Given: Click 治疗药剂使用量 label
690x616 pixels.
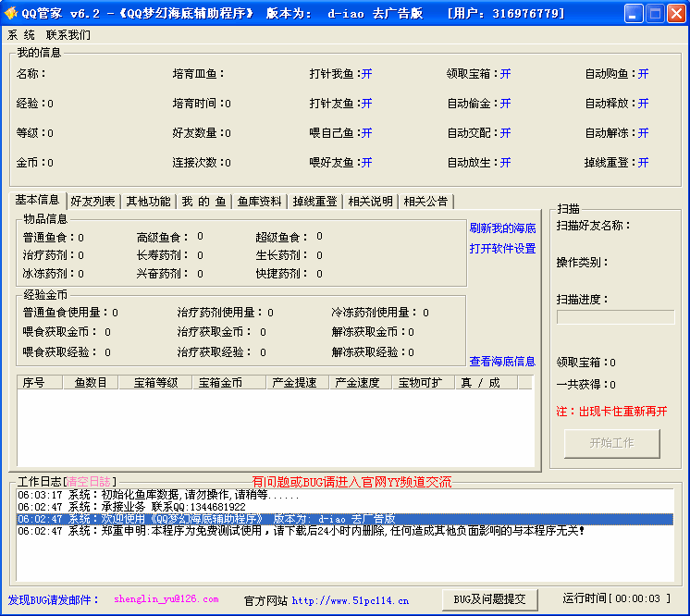Looking at the screenshot, I should [x=219, y=313].
